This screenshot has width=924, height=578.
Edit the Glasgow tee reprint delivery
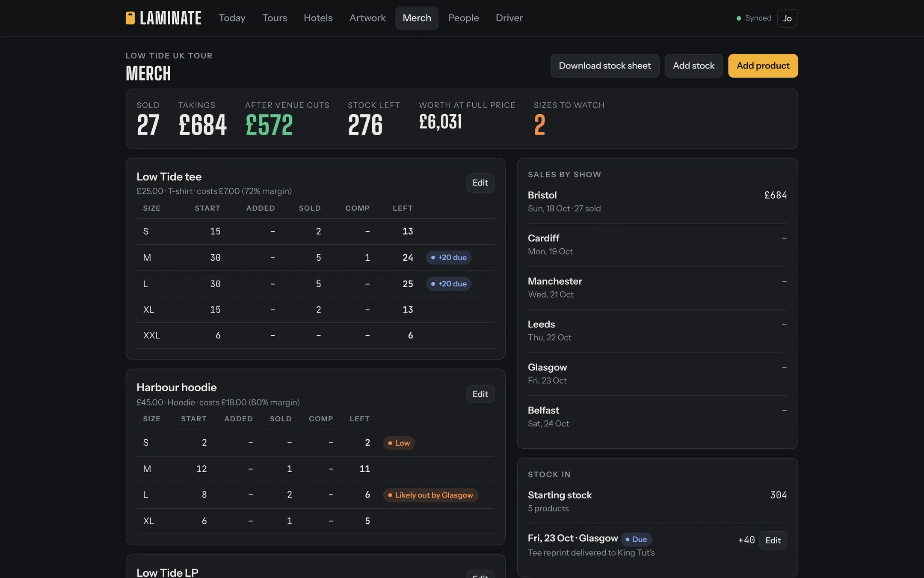click(x=773, y=540)
